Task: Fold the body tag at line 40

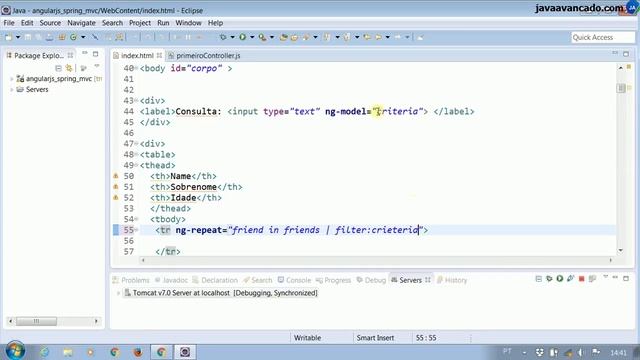Action: click(x=136, y=68)
